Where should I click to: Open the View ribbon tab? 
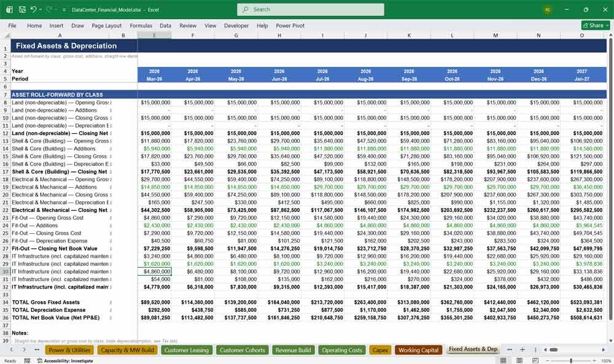[210, 25]
